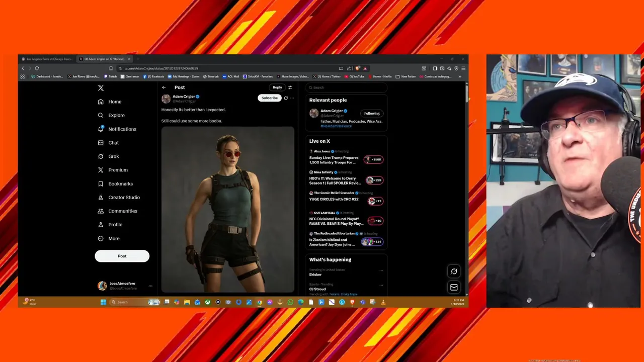The image size is (644, 362).
Task: Open the Facebook bookmark
Action: (x=154, y=76)
